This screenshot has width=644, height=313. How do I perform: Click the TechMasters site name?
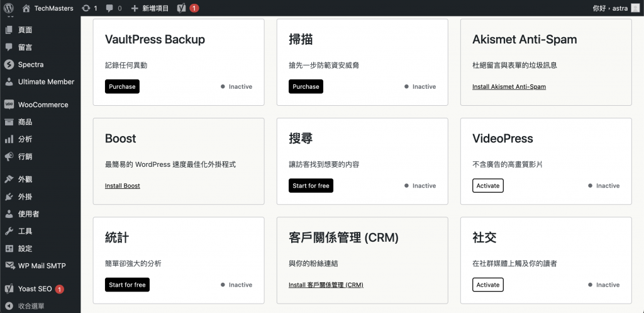coord(54,8)
